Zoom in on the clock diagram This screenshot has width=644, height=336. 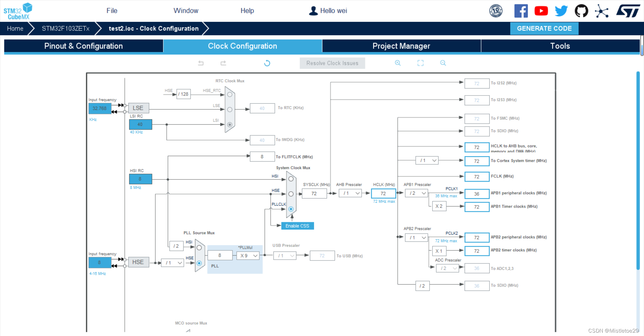point(398,63)
